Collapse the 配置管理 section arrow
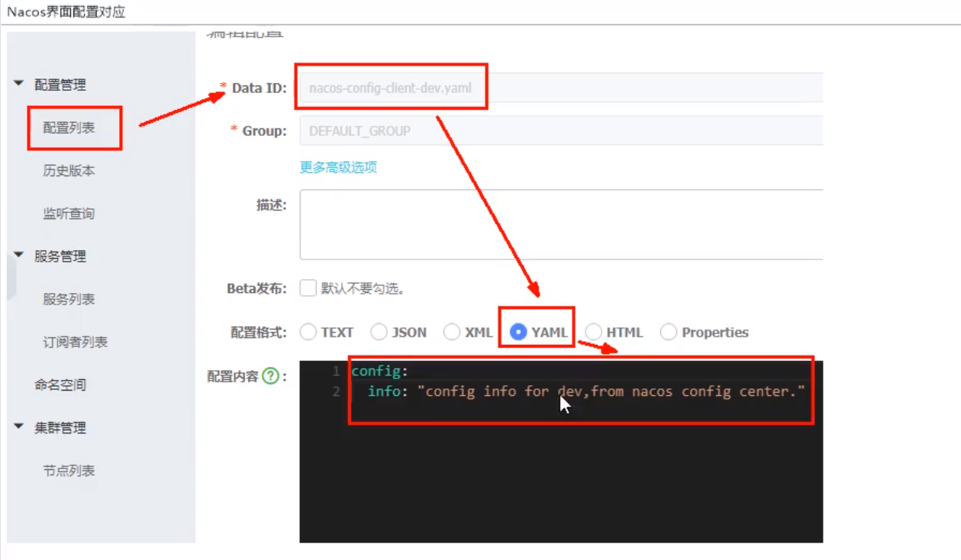 19,84
